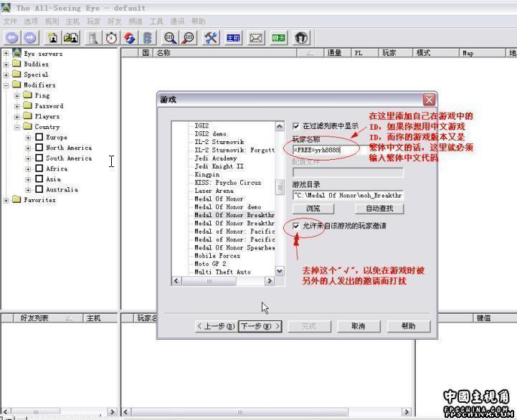Open the 文件 menu
Image resolution: width=517 pixels, height=420 pixels.
coord(10,22)
